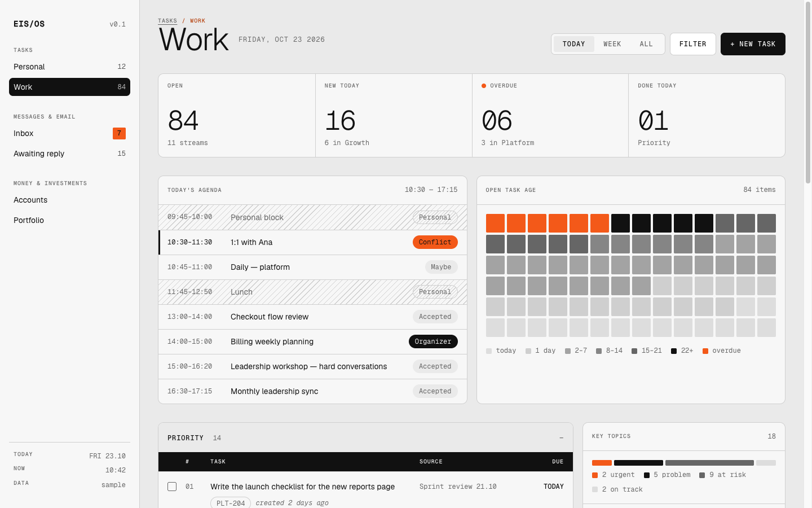812x508 pixels.
Task: Click the Due column header
Action: pos(558,462)
